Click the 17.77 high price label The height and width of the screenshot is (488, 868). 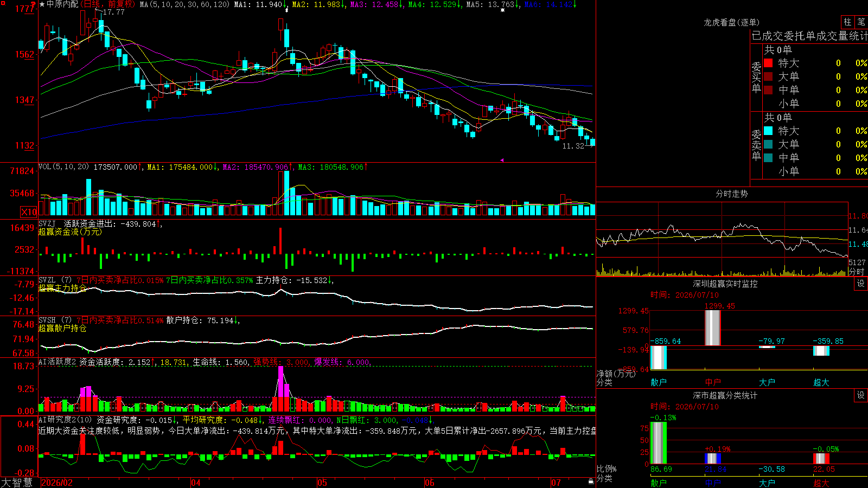click(x=113, y=12)
